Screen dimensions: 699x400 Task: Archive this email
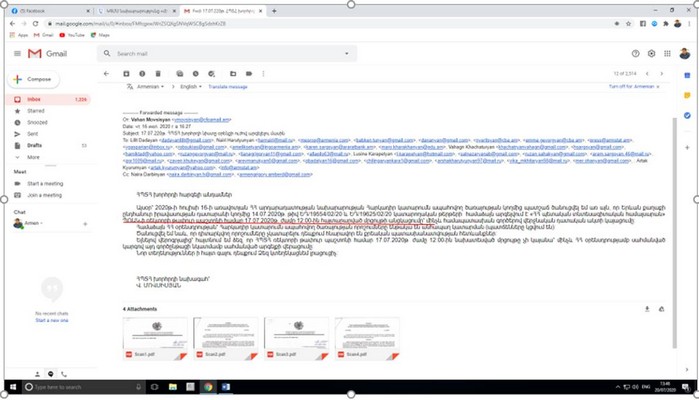(126, 74)
